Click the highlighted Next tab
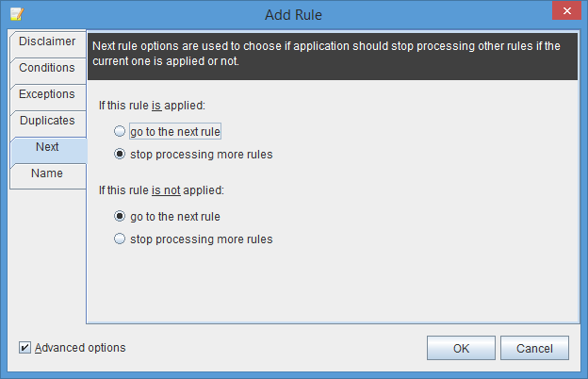 [47, 147]
